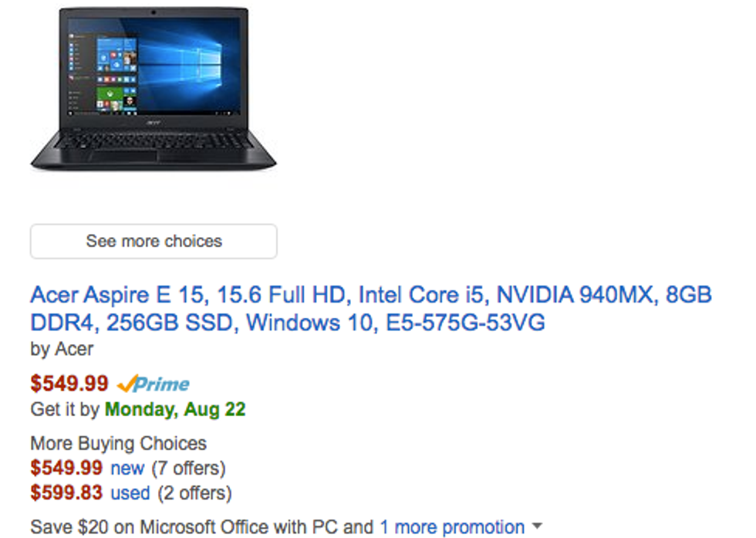Click the See more choices button
The height and width of the screenshot is (538, 756).
click(x=154, y=241)
